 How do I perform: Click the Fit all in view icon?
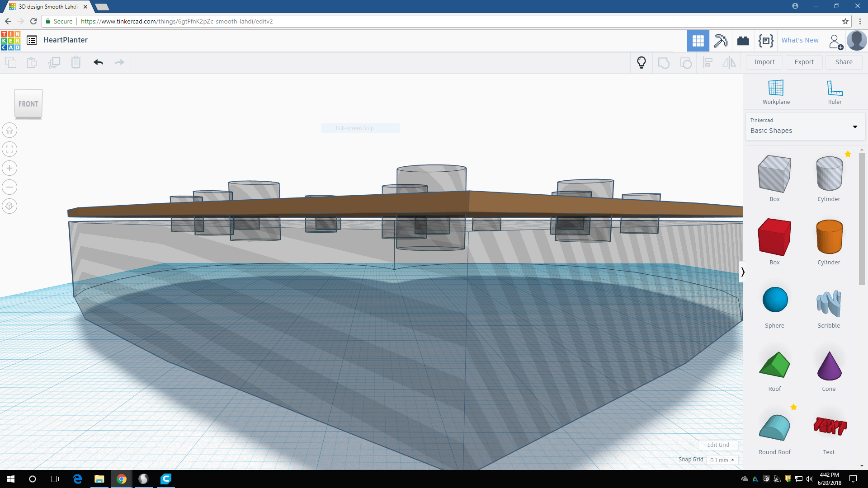9,149
